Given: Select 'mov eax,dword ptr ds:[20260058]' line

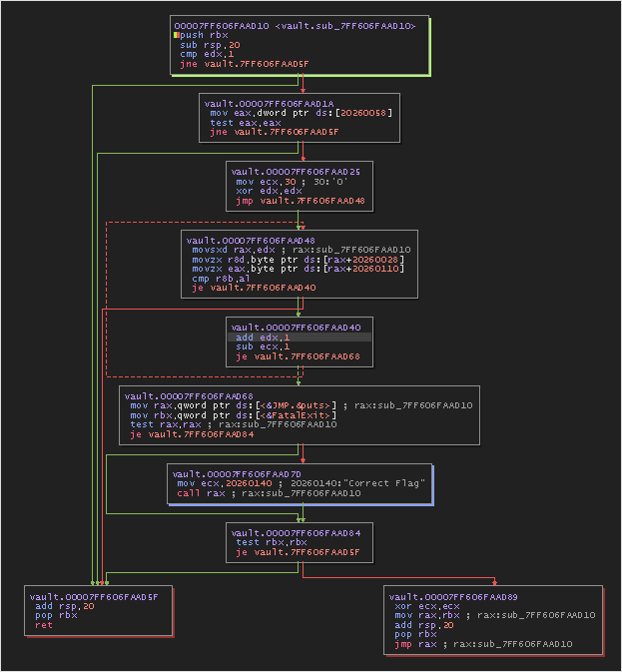Looking at the screenshot, I should (x=301, y=113).
